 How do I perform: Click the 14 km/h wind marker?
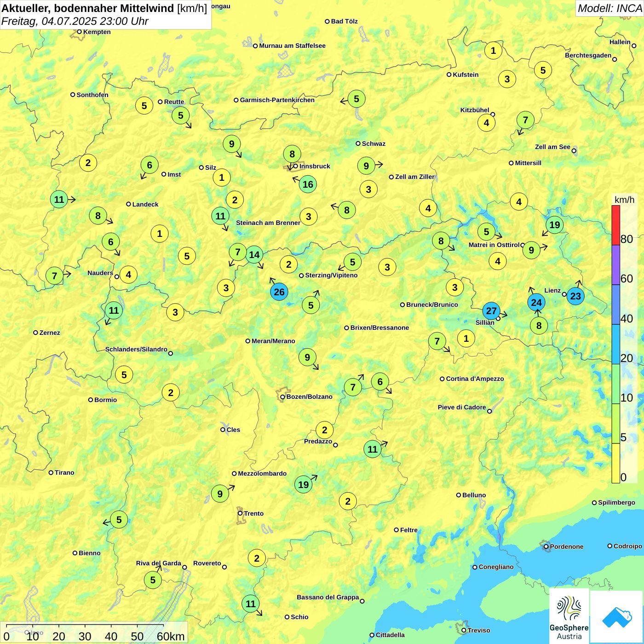point(254,254)
